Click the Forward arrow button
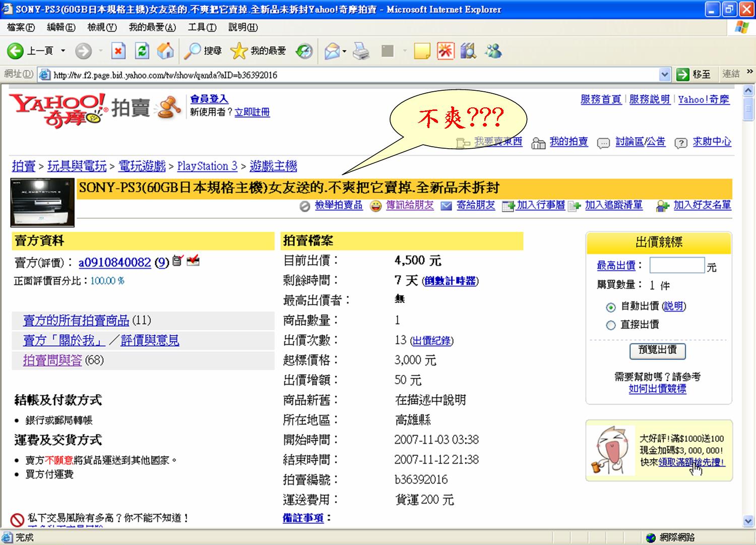The image size is (756, 545). pos(83,50)
